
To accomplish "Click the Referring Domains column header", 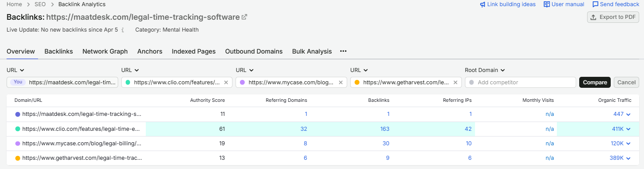I will pyautogui.click(x=286, y=101).
